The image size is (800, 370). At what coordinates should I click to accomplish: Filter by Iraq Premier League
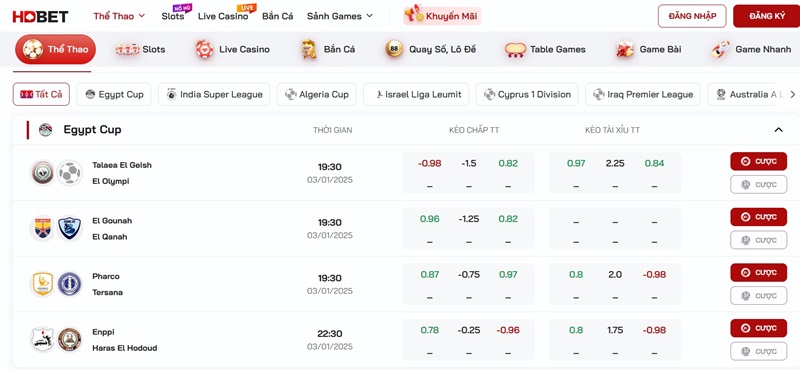pos(643,94)
